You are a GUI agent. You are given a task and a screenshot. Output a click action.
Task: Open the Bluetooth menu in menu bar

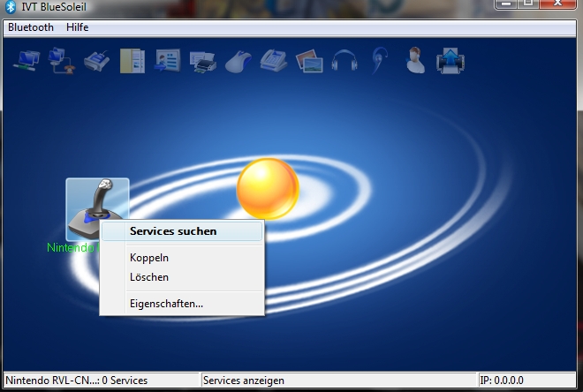pyautogui.click(x=31, y=27)
